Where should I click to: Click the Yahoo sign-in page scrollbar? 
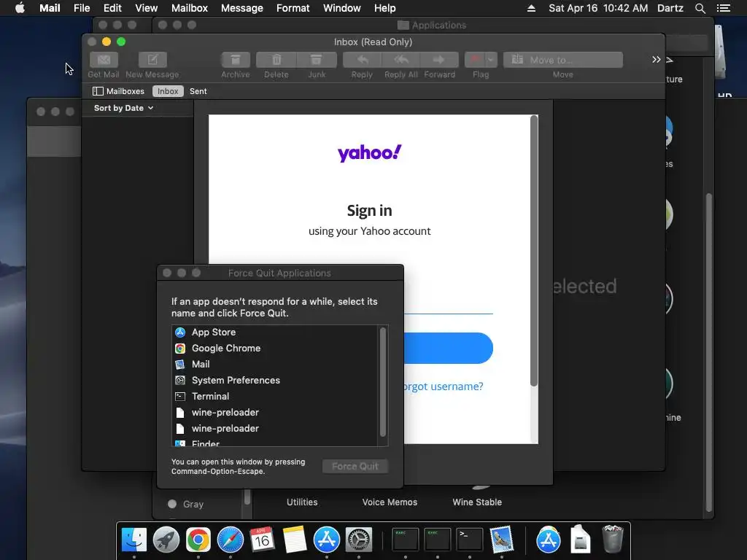pos(534,251)
